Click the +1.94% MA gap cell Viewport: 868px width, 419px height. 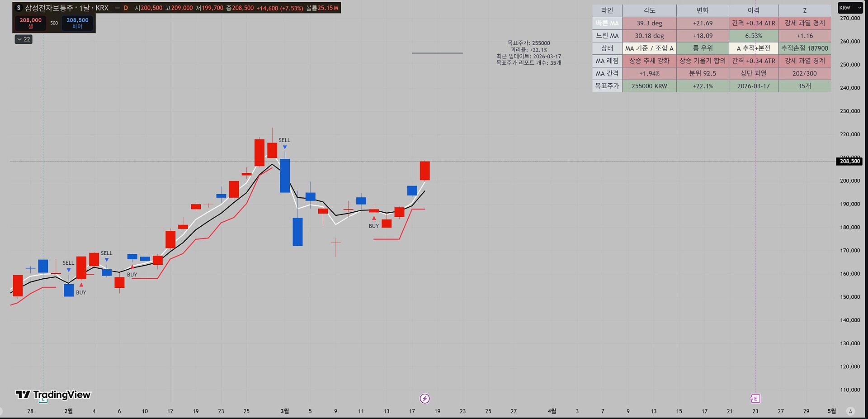[x=649, y=73]
